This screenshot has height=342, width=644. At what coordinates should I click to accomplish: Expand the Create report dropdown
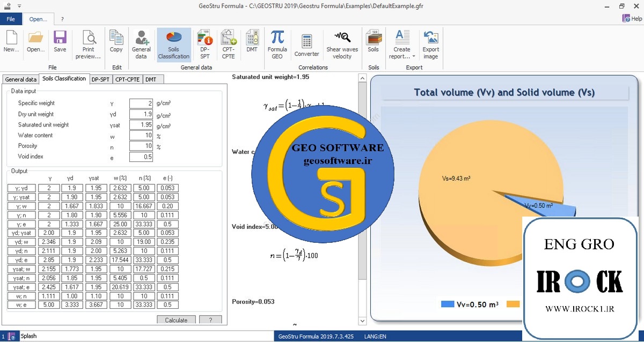414,56
